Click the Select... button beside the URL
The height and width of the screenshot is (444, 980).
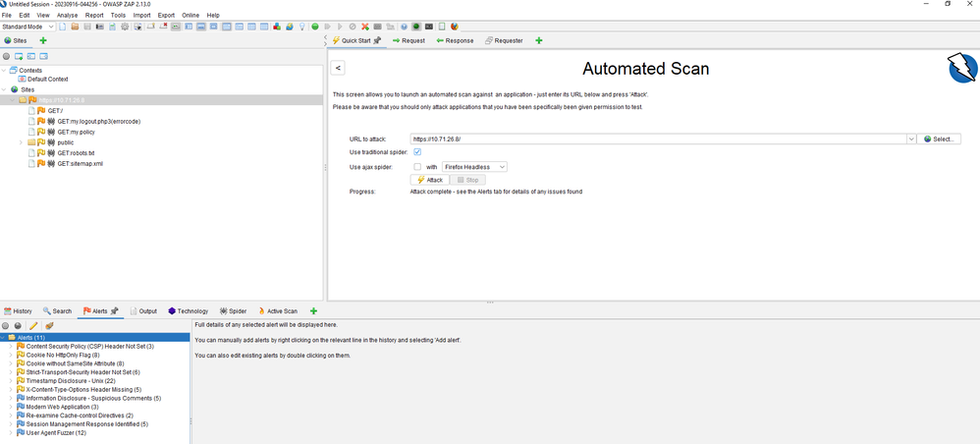[940, 139]
